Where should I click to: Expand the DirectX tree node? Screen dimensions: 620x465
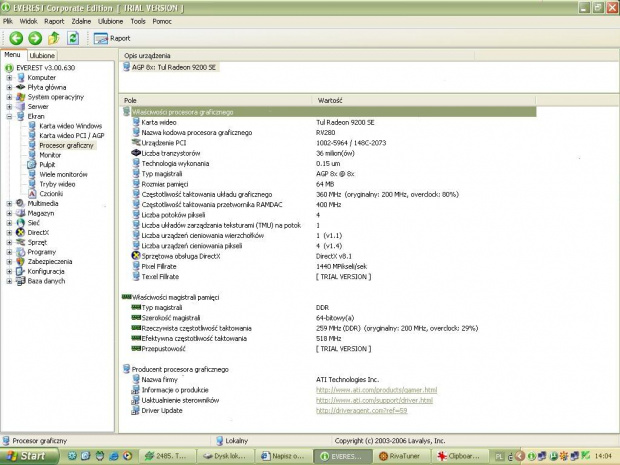pos(9,232)
